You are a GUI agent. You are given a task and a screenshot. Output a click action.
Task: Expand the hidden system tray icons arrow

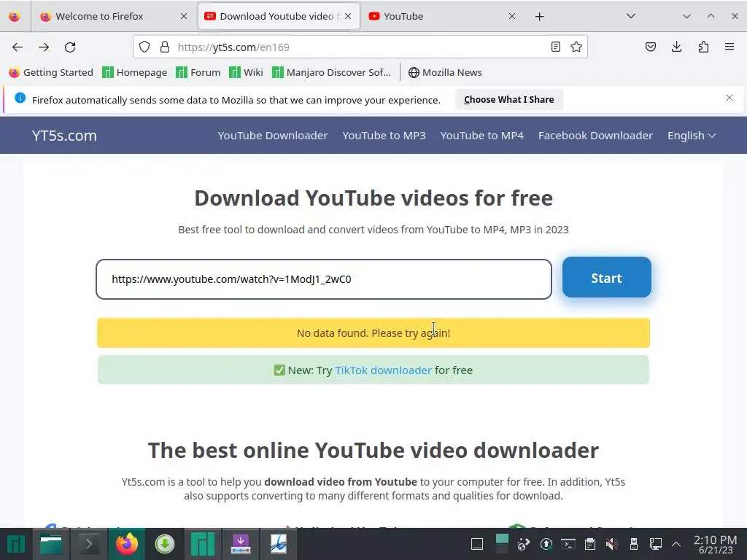[x=676, y=544]
